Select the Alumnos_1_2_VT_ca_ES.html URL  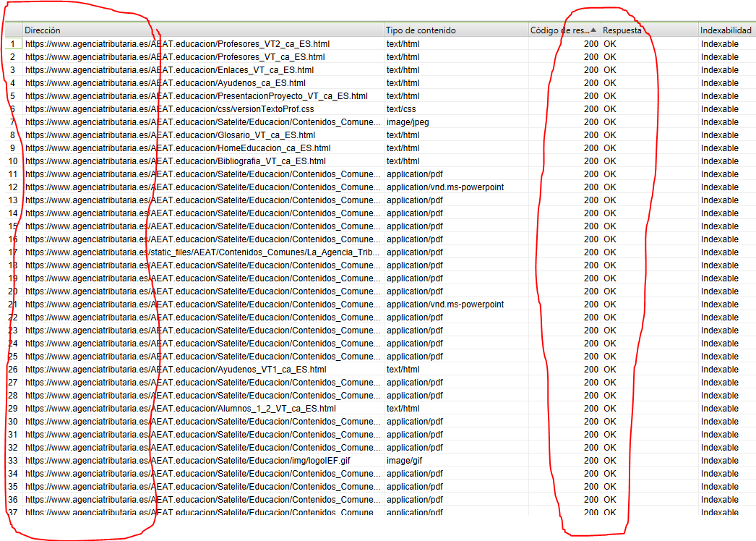(180, 409)
